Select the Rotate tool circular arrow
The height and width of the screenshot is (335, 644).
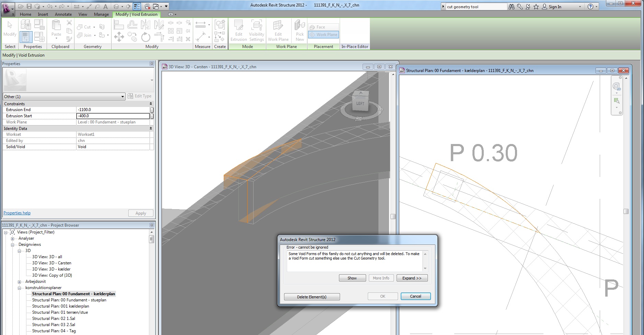pos(145,37)
